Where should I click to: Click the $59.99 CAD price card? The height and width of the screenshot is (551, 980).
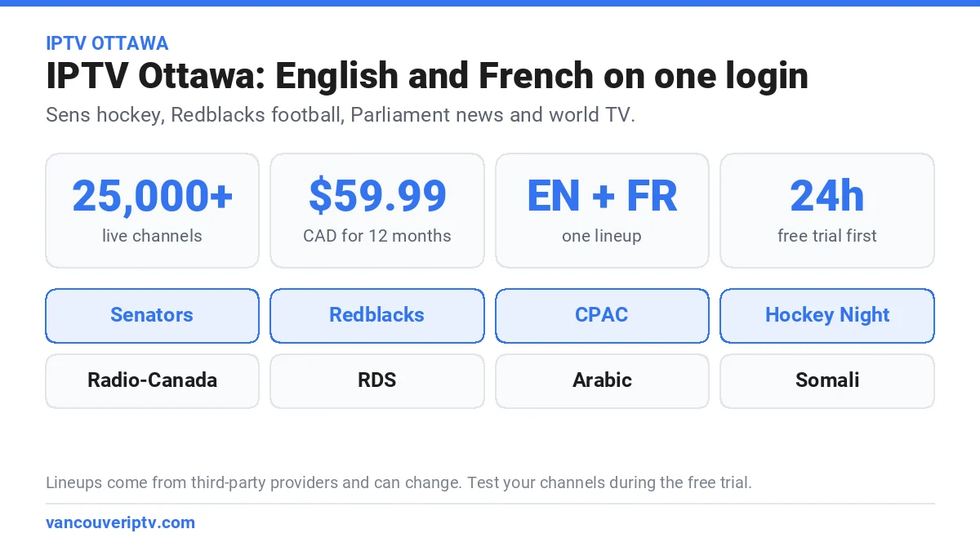click(376, 211)
